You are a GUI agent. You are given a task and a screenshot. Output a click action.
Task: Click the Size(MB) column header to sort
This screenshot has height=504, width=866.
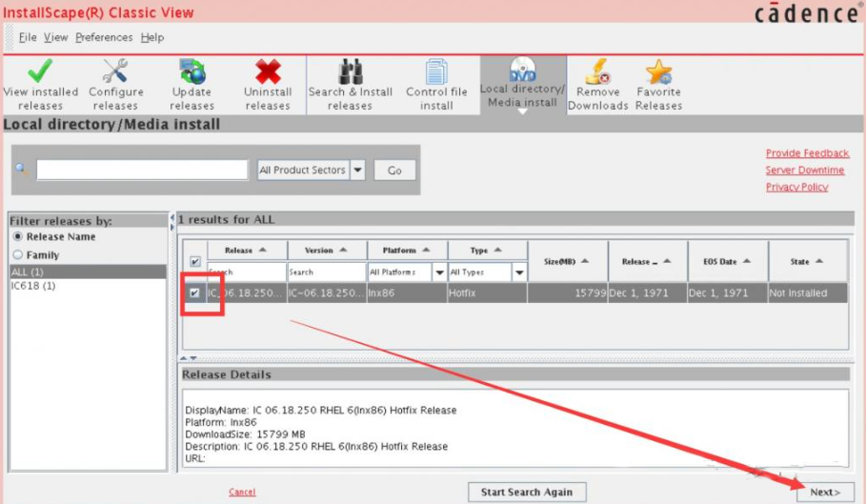[565, 261]
